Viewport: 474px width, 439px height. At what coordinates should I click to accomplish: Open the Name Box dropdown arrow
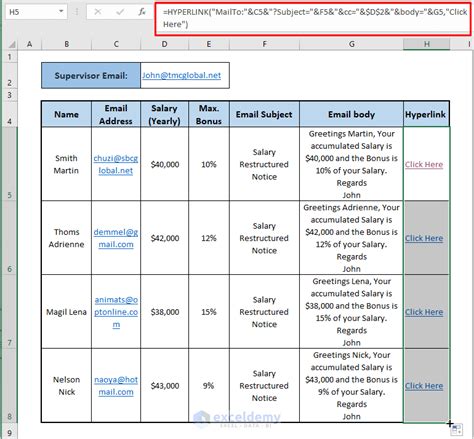(x=61, y=12)
